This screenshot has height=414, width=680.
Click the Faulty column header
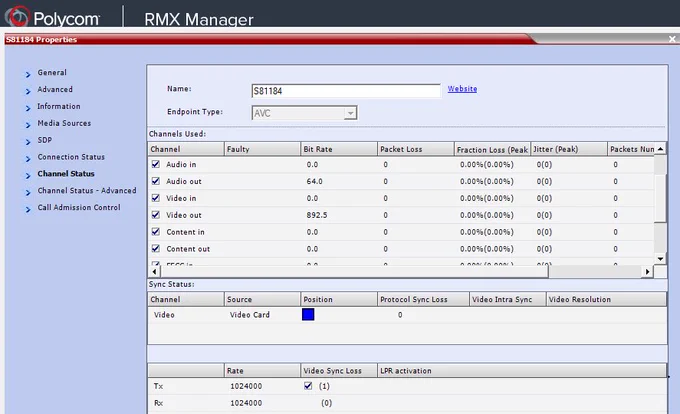pos(262,149)
